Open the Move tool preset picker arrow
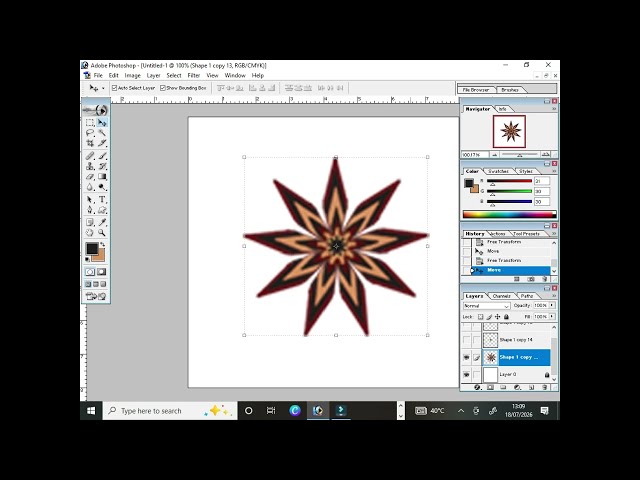640x480 pixels. (103, 88)
